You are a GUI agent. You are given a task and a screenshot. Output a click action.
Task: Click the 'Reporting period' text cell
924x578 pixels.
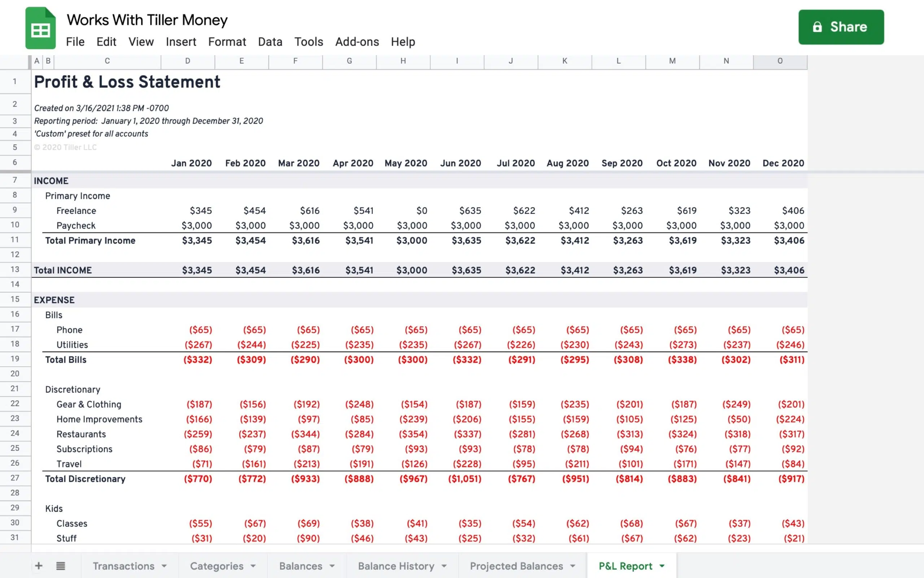149,121
